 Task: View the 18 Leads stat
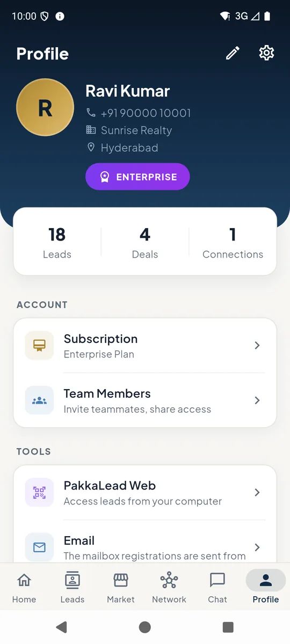57,243
